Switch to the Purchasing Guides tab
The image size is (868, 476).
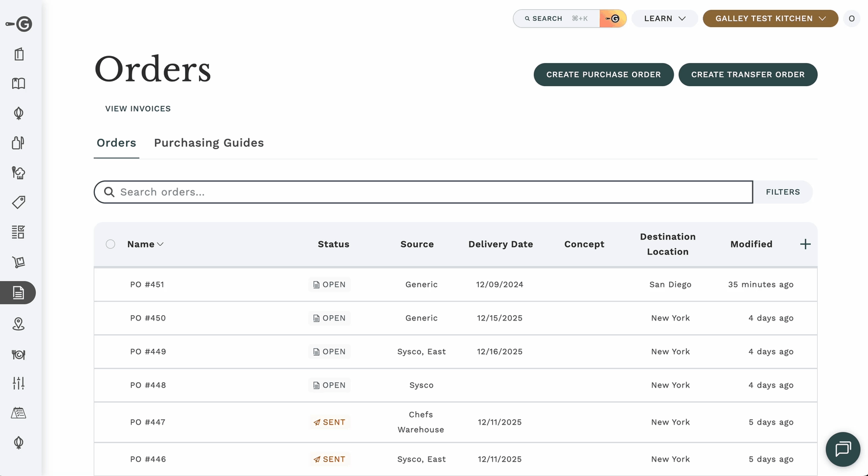click(209, 143)
